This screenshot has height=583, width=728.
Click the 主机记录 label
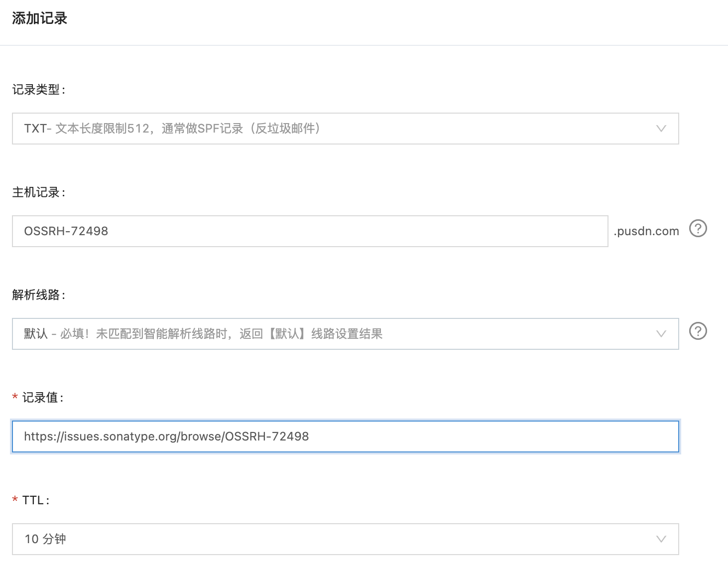click(38, 192)
